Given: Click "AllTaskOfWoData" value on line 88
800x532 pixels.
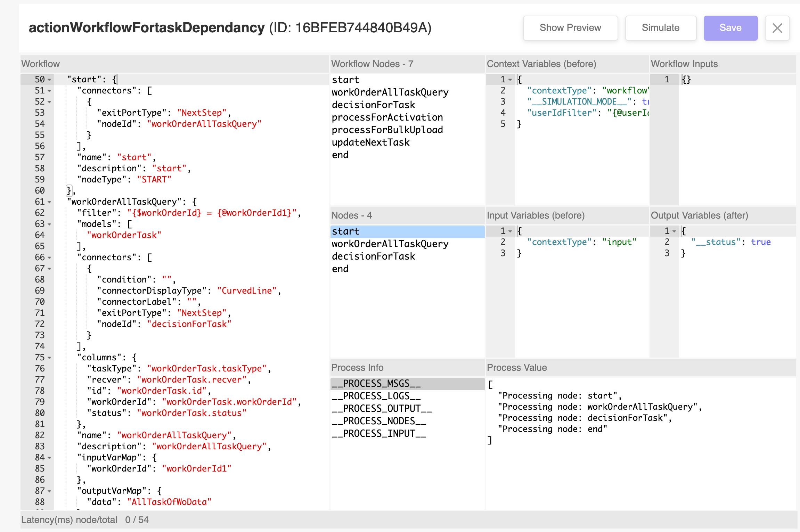Looking at the screenshot, I should click(x=169, y=502).
